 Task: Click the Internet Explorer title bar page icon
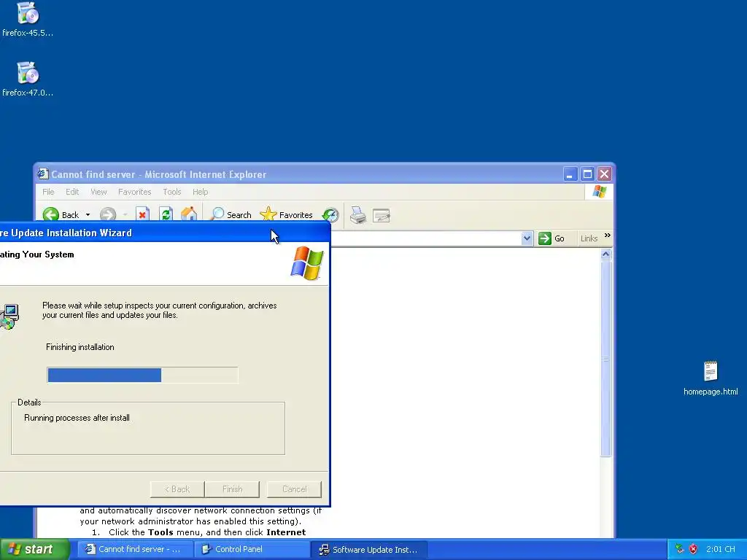[43, 174]
